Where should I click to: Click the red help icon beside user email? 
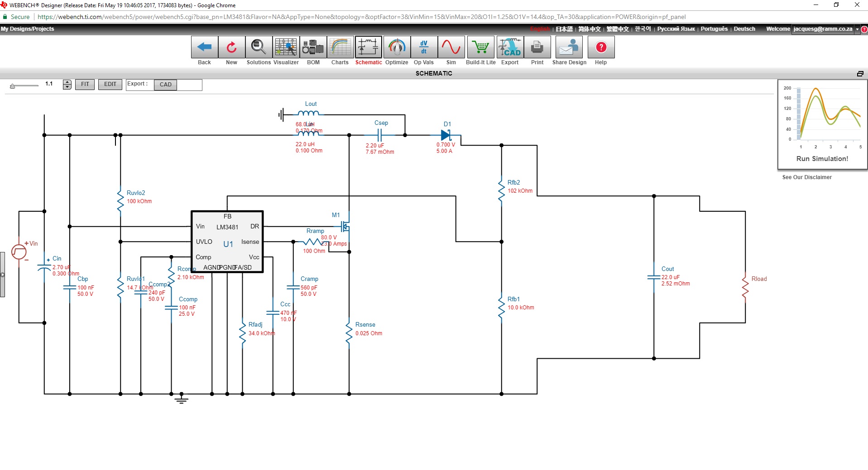(864, 29)
